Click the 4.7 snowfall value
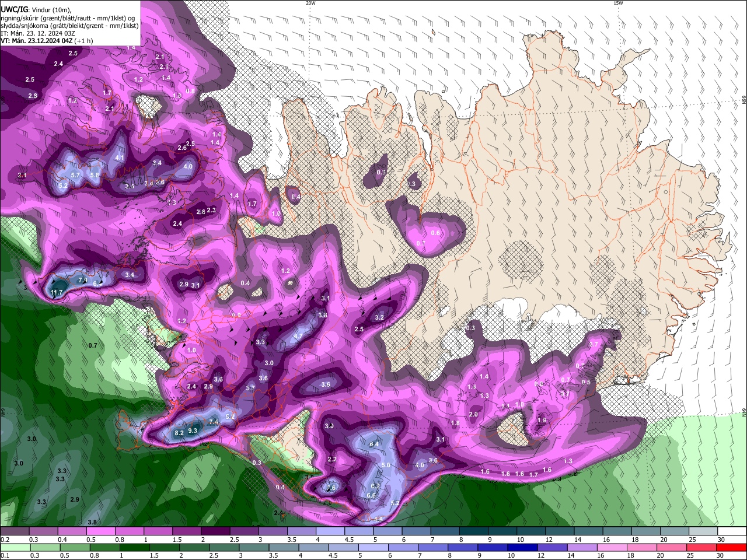This screenshot has width=747, height=560. pos(298,336)
